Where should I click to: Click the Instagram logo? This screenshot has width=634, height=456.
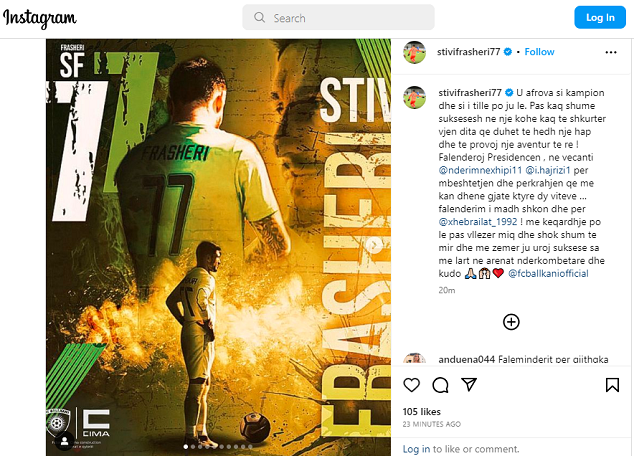click(40, 18)
